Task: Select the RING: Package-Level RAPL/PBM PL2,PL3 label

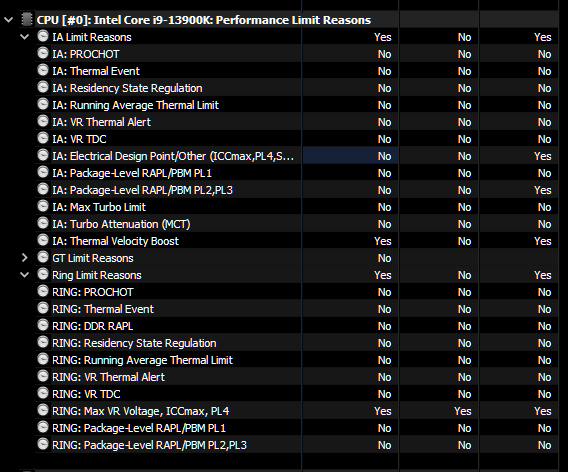Action: 149,446
